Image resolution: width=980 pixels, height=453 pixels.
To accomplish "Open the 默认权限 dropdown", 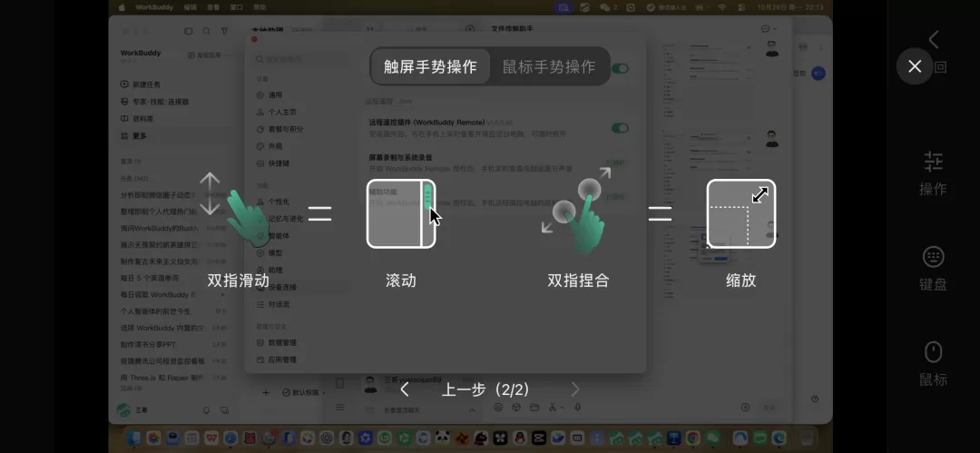I will (304, 392).
